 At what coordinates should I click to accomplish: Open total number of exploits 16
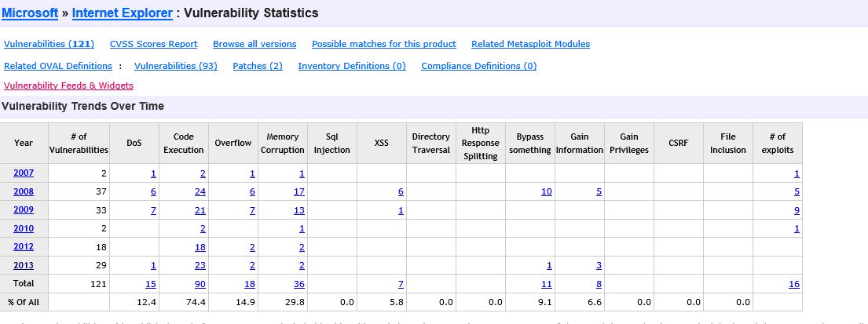coord(794,284)
